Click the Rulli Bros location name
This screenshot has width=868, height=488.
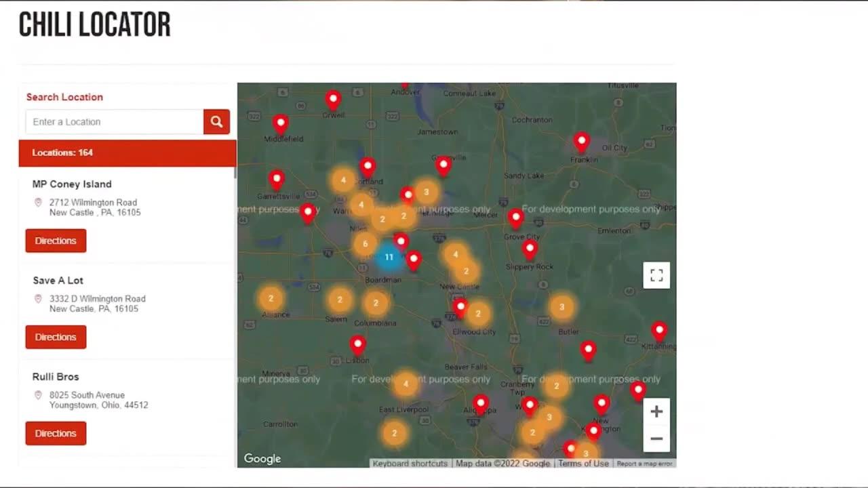[56, 377]
